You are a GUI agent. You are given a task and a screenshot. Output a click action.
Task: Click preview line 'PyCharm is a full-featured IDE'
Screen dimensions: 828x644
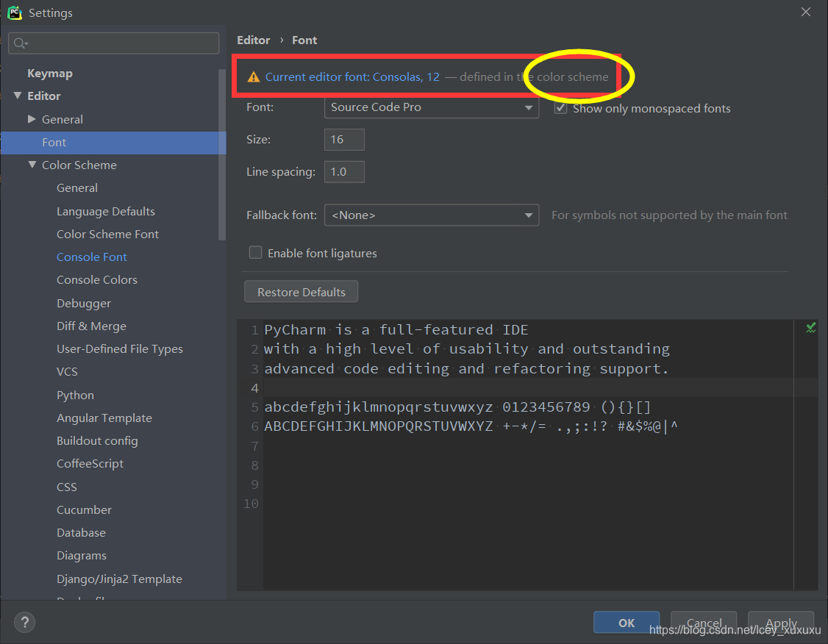(x=396, y=330)
